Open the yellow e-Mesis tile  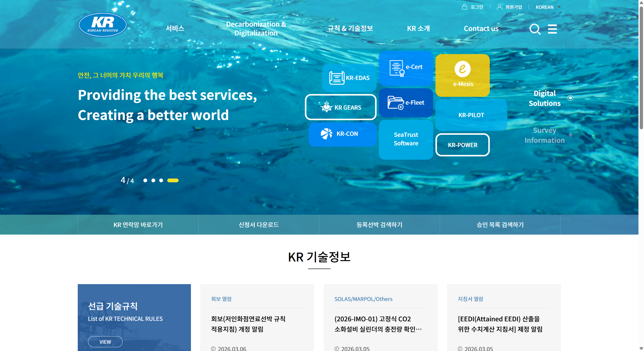pos(462,75)
